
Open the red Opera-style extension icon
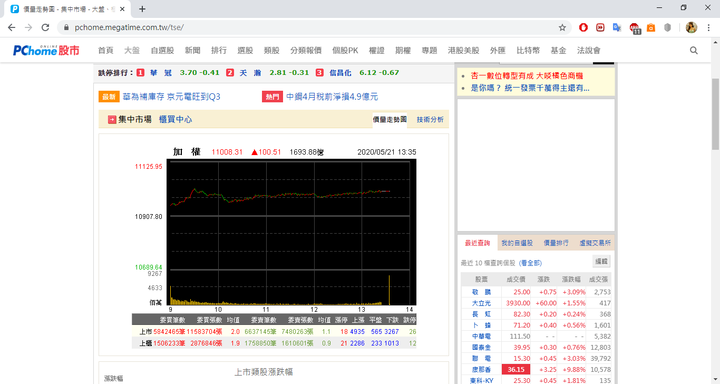click(583, 28)
